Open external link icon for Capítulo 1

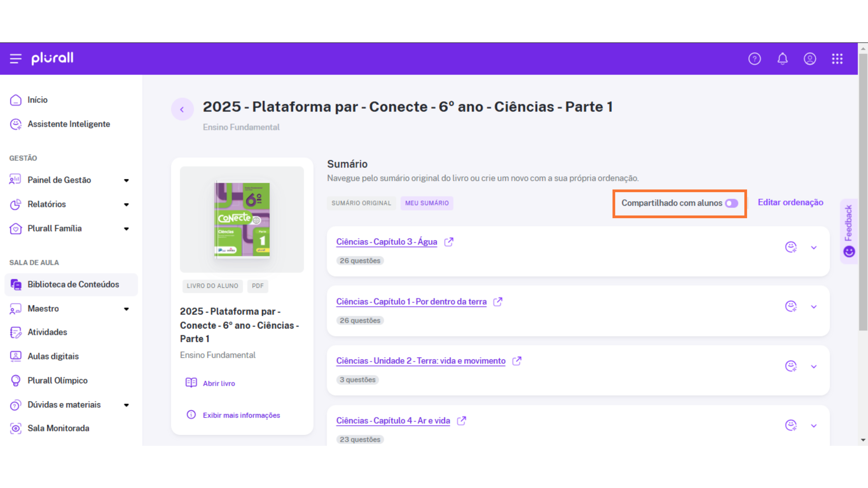coord(498,301)
